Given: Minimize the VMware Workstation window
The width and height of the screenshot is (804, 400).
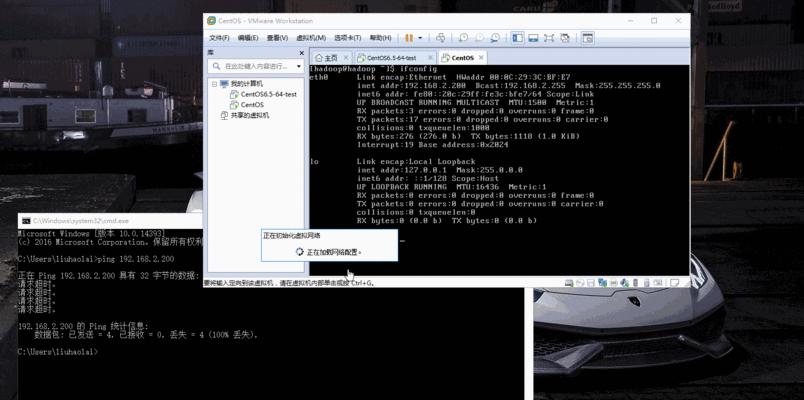Looking at the screenshot, I should tap(630, 21).
